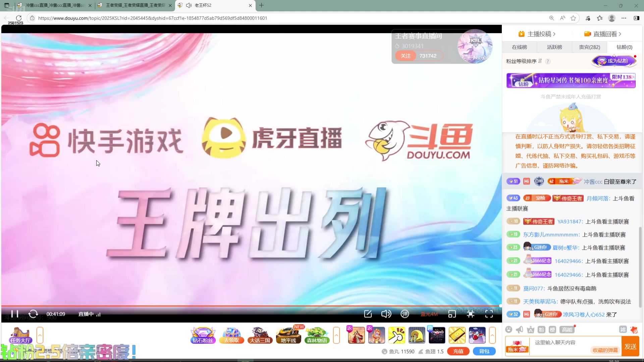644x362 pixels.
Task: Open the 背包 backpack button
Action: click(484, 351)
